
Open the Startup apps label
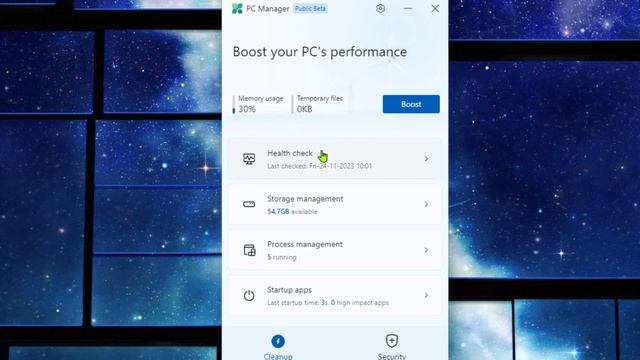[289, 290]
